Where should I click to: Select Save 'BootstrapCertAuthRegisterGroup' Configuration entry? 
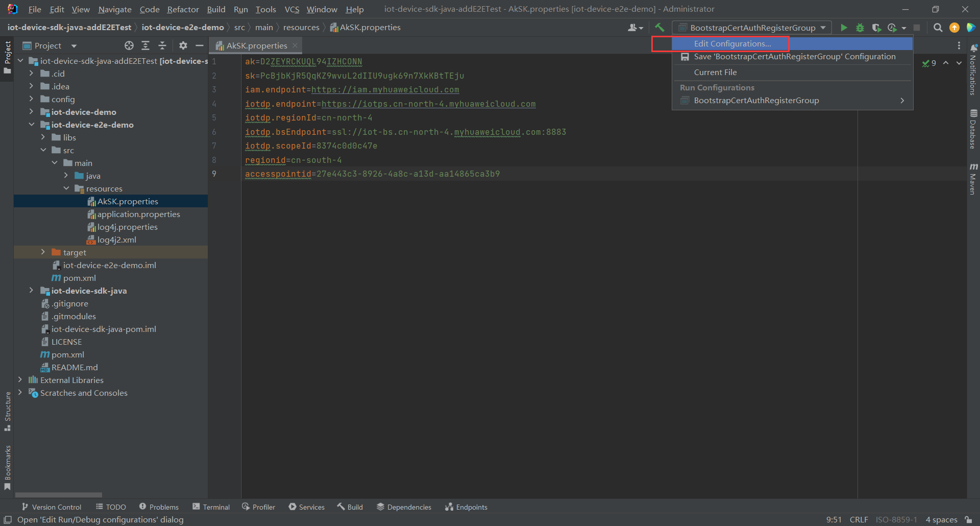click(x=792, y=57)
